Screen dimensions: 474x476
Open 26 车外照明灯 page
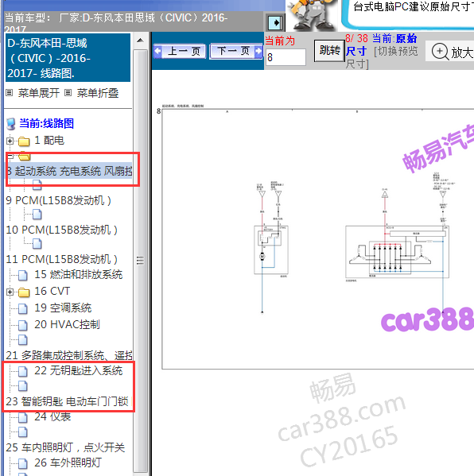[68, 462]
